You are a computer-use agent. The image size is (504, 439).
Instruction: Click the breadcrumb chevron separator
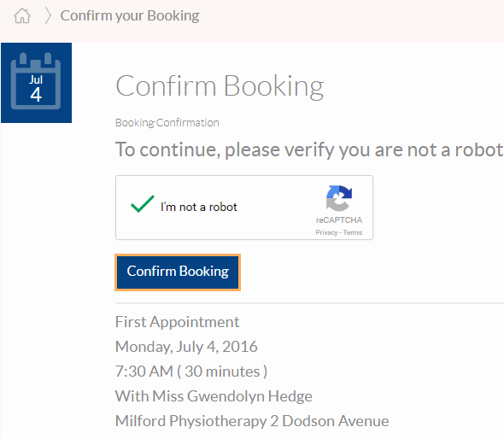pyautogui.click(x=48, y=15)
